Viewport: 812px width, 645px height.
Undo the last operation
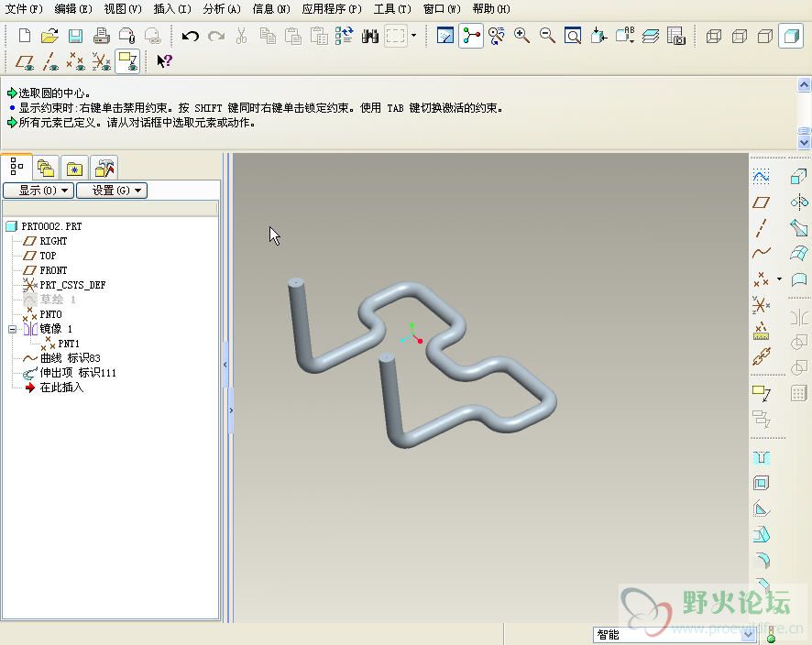pos(190,36)
